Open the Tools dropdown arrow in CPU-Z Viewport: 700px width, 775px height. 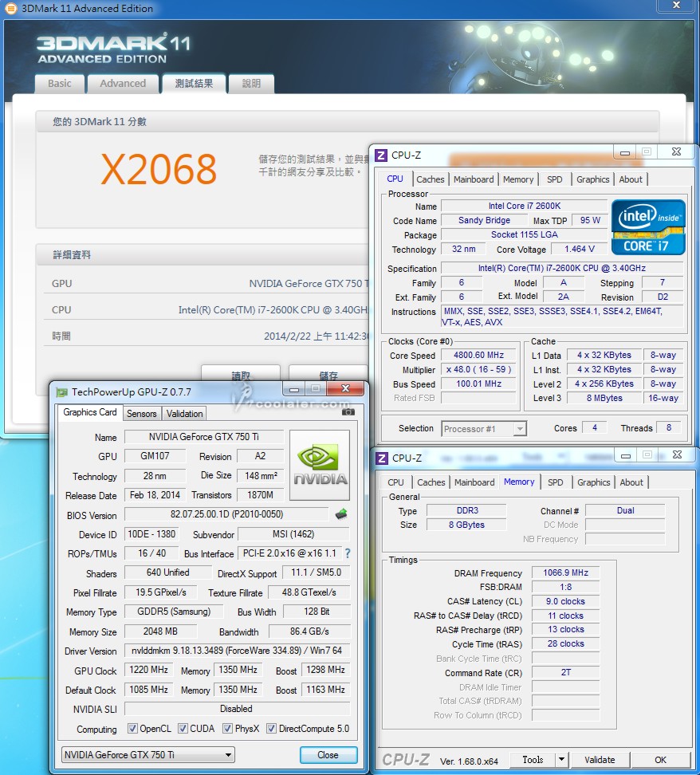561,760
